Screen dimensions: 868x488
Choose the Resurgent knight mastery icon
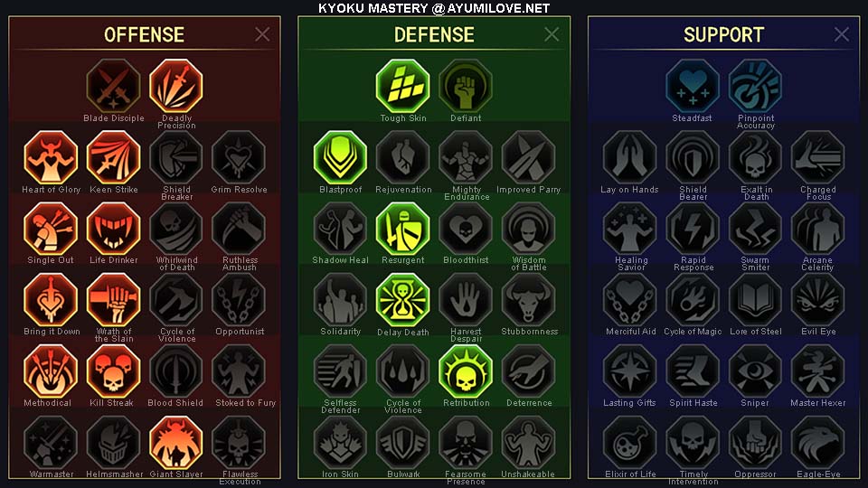(403, 229)
